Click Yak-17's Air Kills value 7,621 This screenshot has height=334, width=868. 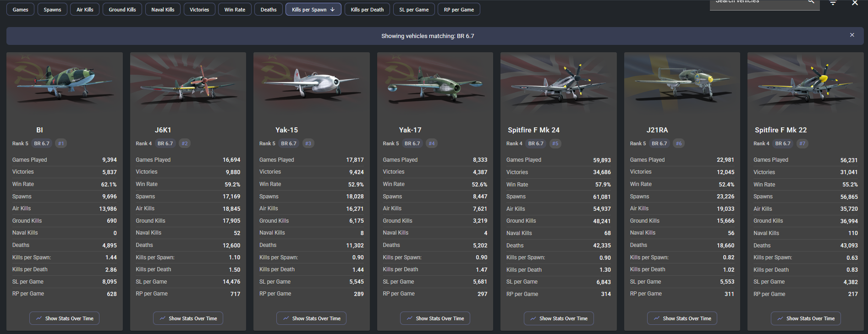480,208
